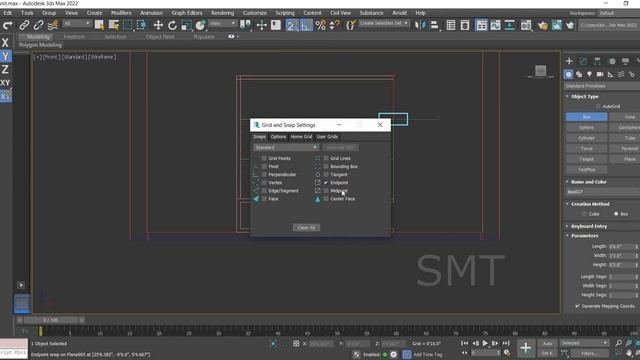The width and height of the screenshot is (640, 360).
Task: Choose the rectangular selection region icon
Action: tap(127, 25)
